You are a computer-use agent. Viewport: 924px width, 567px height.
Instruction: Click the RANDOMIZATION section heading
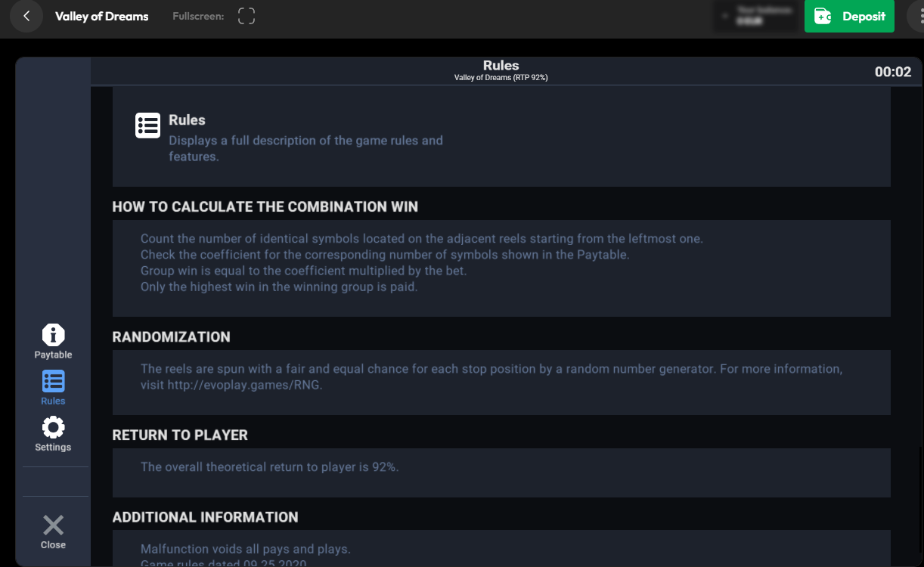(x=172, y=337)
